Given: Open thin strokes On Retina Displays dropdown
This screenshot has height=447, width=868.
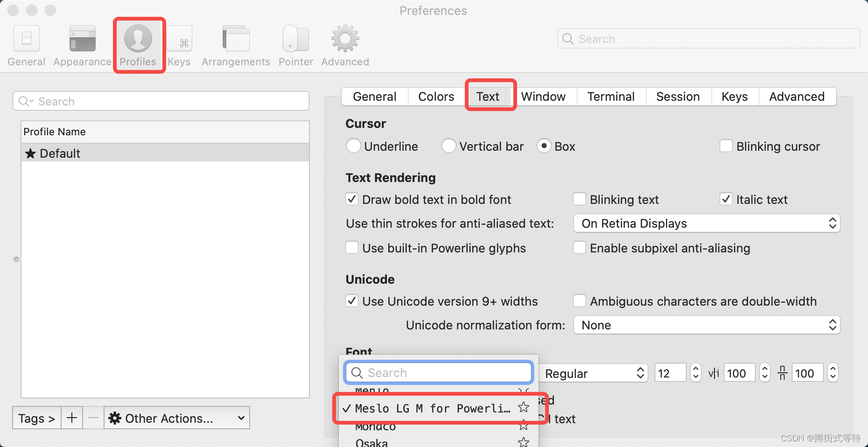Looking at the screenshot, I should click(x=707, y=223).
